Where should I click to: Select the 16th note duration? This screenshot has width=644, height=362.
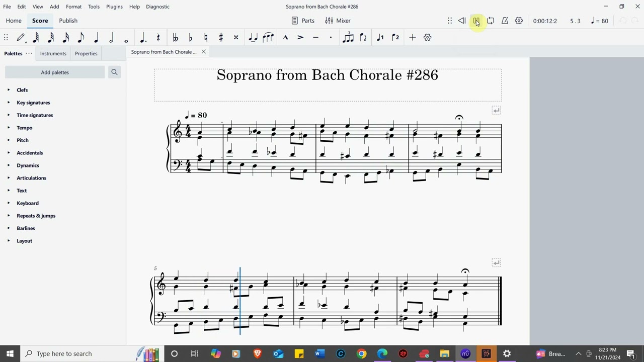[x=66, y=37]
